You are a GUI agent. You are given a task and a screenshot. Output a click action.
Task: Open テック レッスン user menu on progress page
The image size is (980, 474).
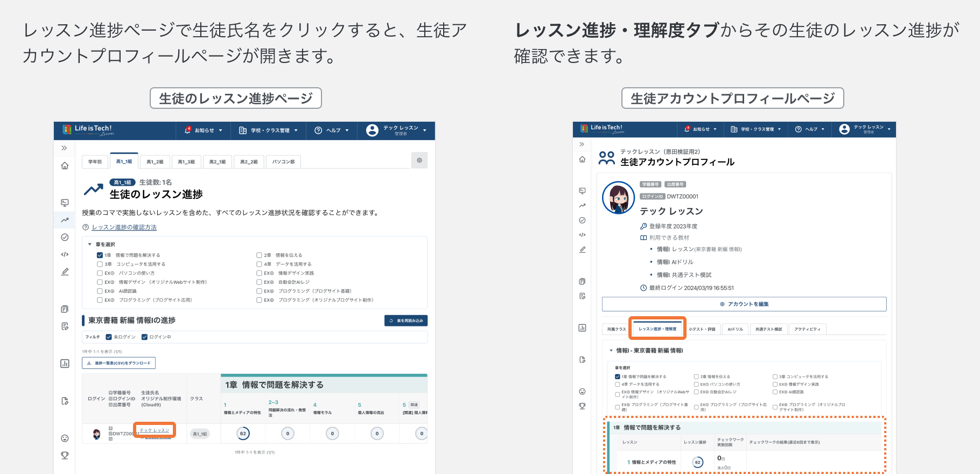pyautogui.click(x=396, y=130)
